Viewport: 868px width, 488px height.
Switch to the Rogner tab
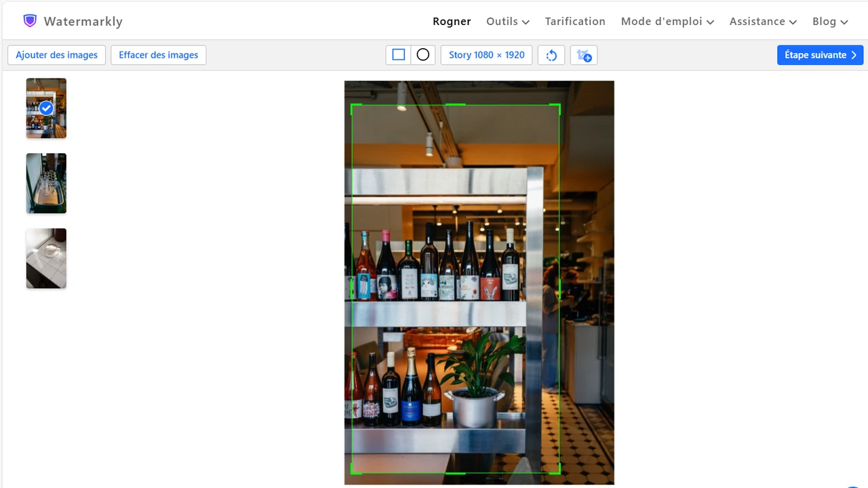(x=451, y=21)
